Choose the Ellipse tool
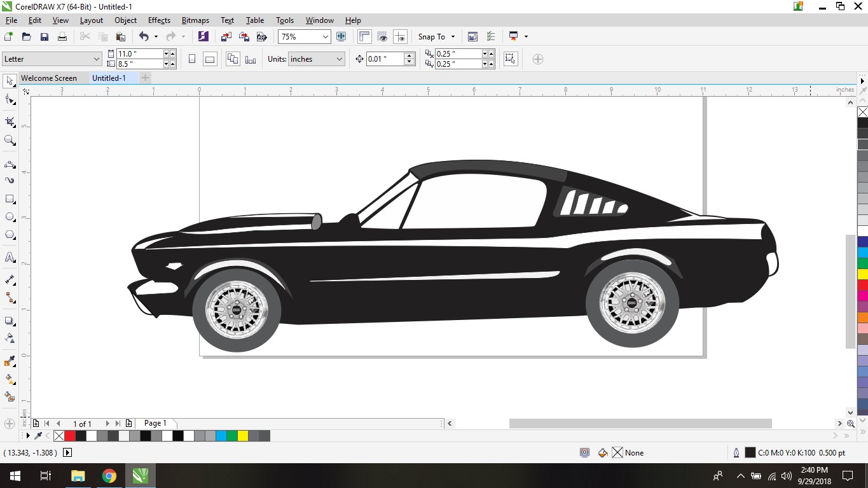This screenshot has height=488, width=868. pos(10,217)
